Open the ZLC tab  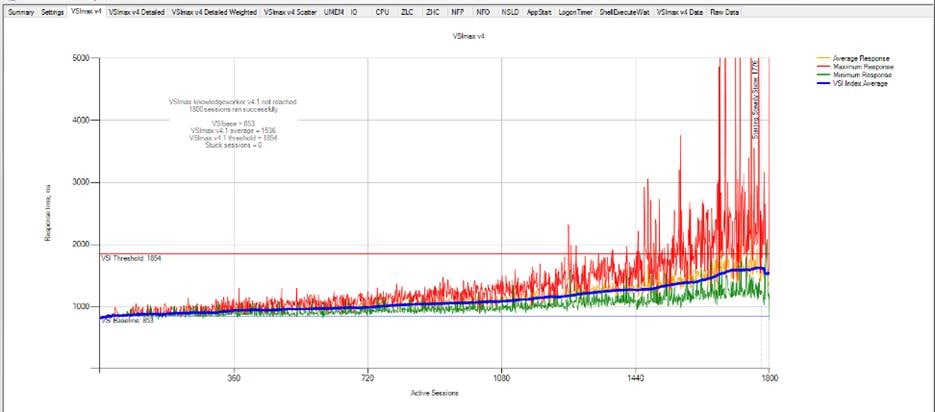pos(408,12)
